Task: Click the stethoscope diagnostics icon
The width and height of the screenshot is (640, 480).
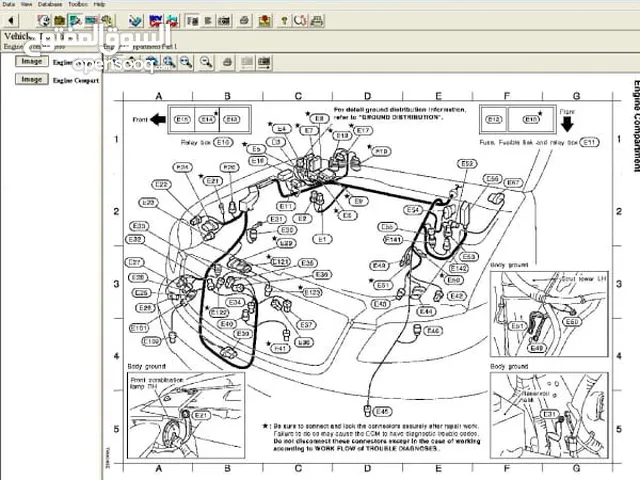Action: click(x=299, y=20)
